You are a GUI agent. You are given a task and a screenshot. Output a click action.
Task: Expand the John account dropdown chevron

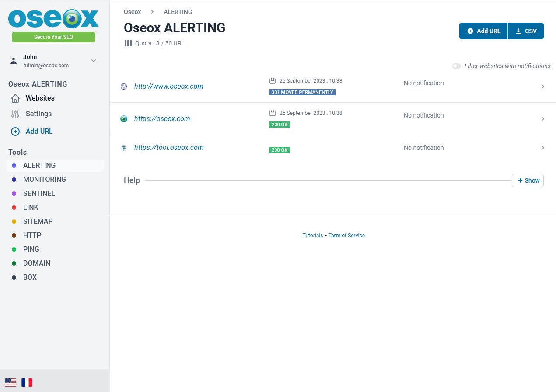point(94,61)
